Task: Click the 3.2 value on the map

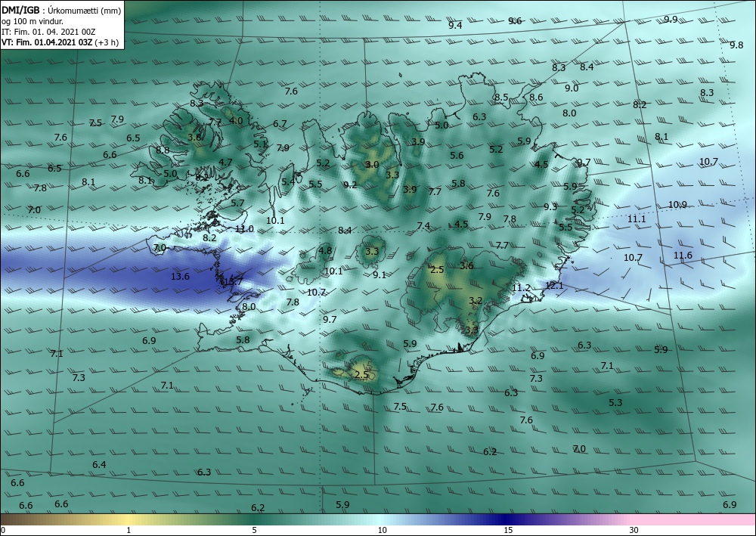Action: pyautogui.click(x=476, y=301)
